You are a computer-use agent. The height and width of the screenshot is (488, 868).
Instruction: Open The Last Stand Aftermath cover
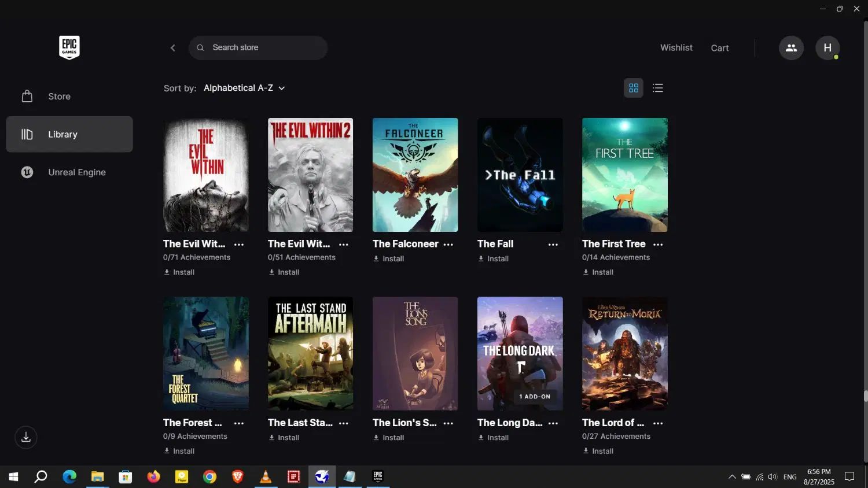tap(310, 353)
